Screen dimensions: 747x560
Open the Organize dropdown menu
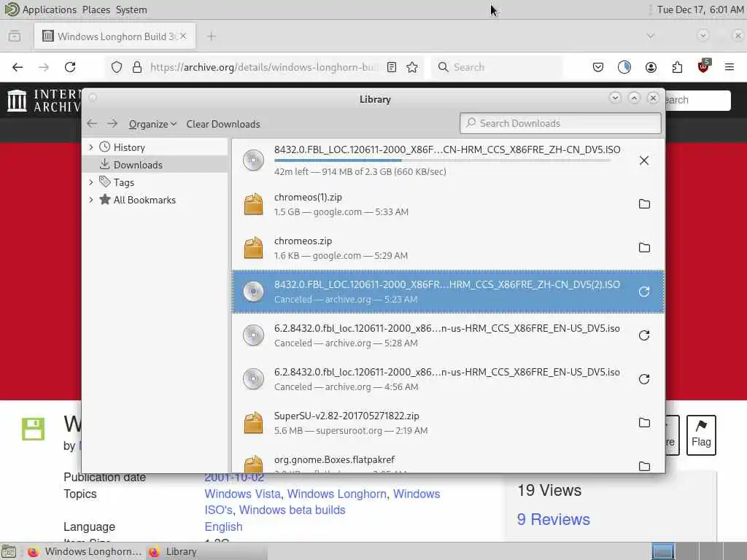pyautogui.click(x=152, y=124)
